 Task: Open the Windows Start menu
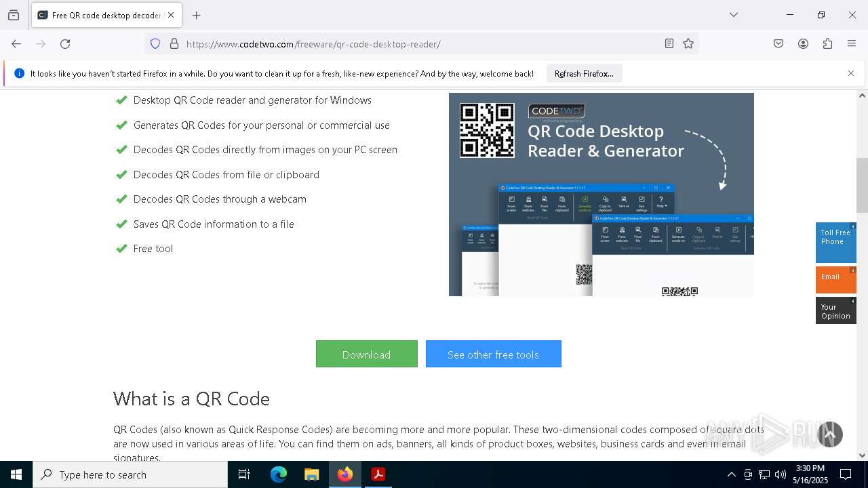tap(16, 474)
